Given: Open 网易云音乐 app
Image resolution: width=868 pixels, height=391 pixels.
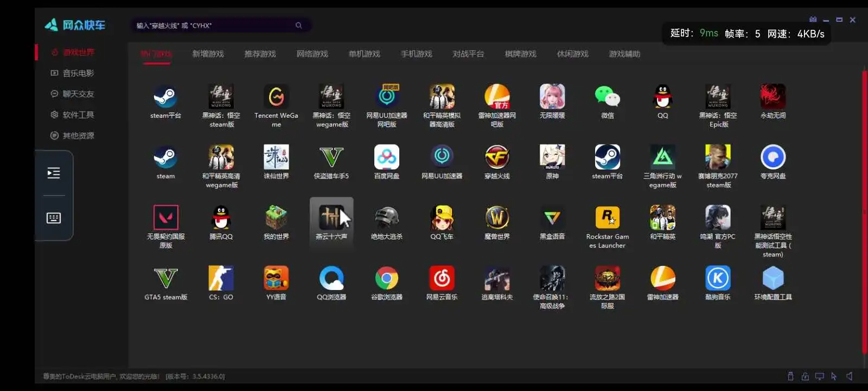Looking at the screenshot, I should [x=442, y=279].
